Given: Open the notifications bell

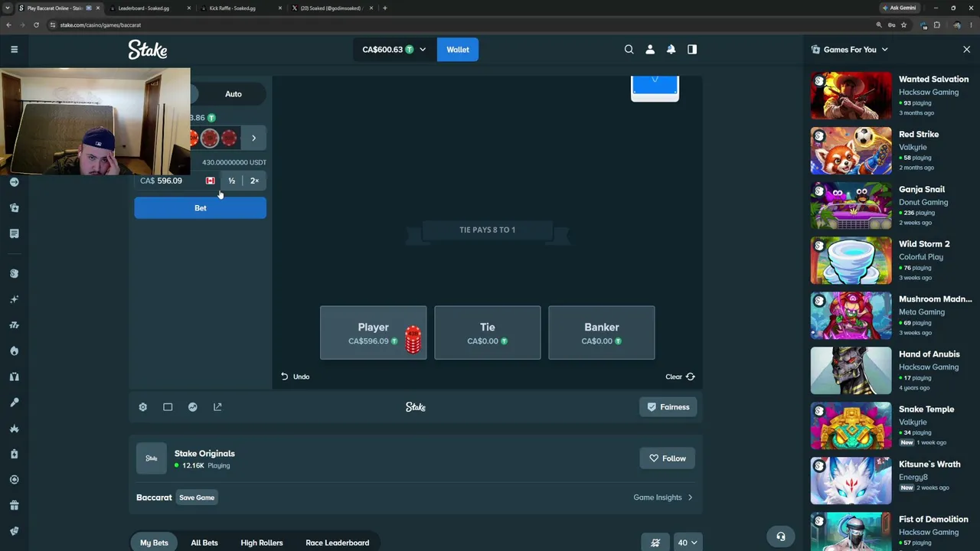Looking at the screenshot, I should pyautogui.click(x=671, y=50).
